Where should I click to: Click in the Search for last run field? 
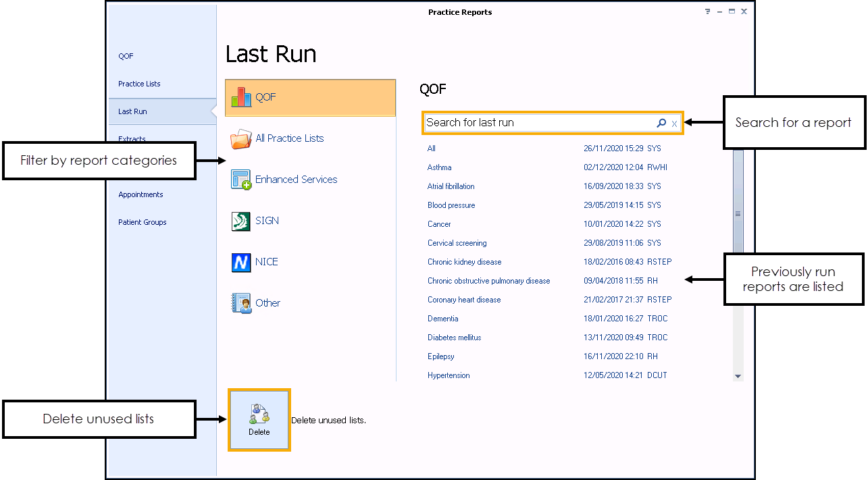(x=537, y=123)
